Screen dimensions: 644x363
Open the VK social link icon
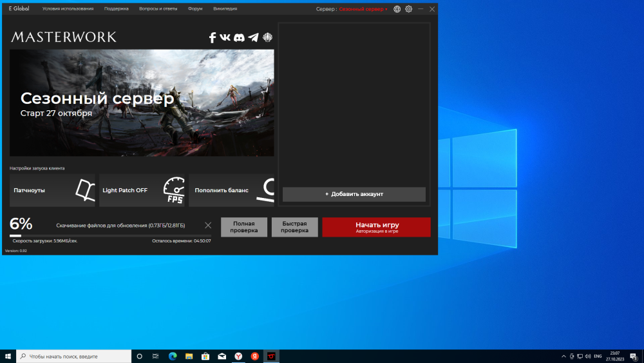[225, 37]
